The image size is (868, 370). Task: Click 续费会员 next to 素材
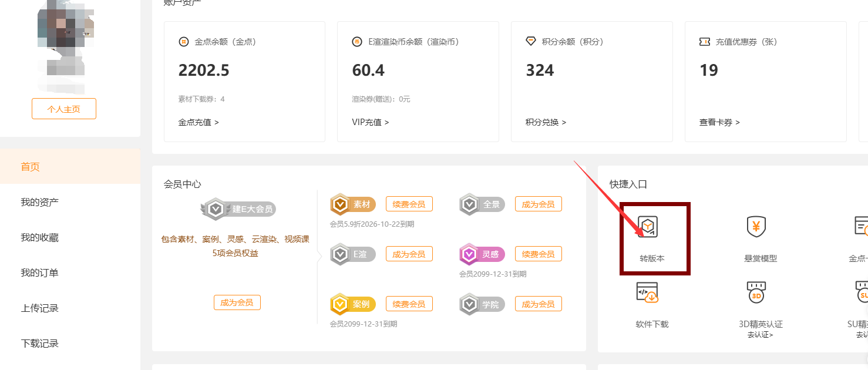[409, 204]
